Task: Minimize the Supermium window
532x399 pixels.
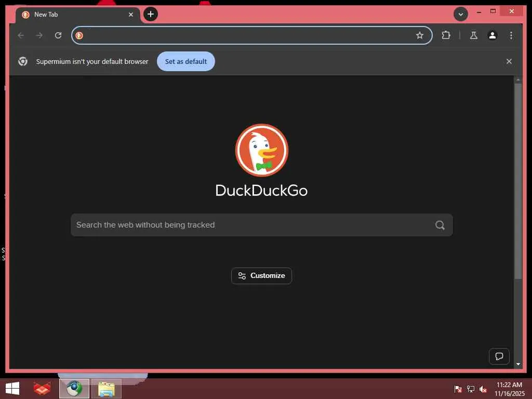Action: pos(479,11)
